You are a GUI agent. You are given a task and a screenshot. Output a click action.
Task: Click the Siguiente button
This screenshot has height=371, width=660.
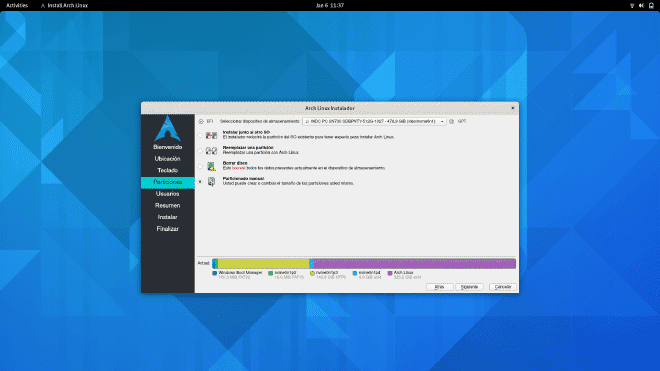(x=469, y=287)
